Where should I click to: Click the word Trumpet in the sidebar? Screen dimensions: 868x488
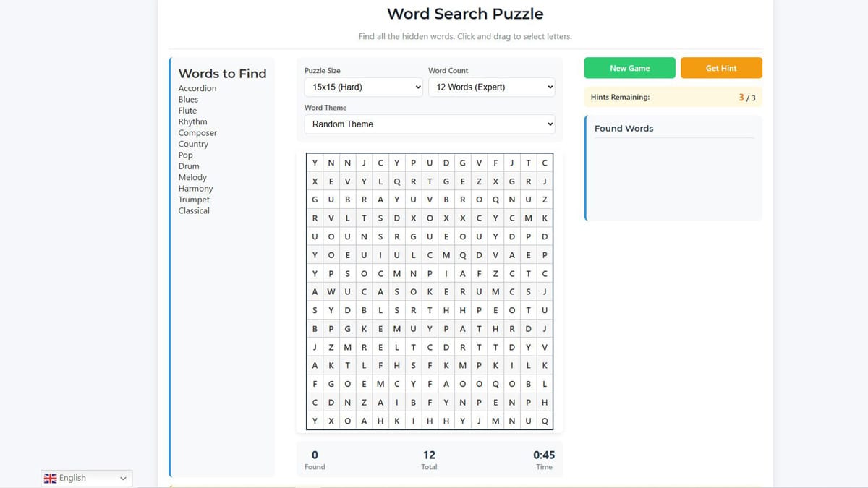[x=194, y=199]
